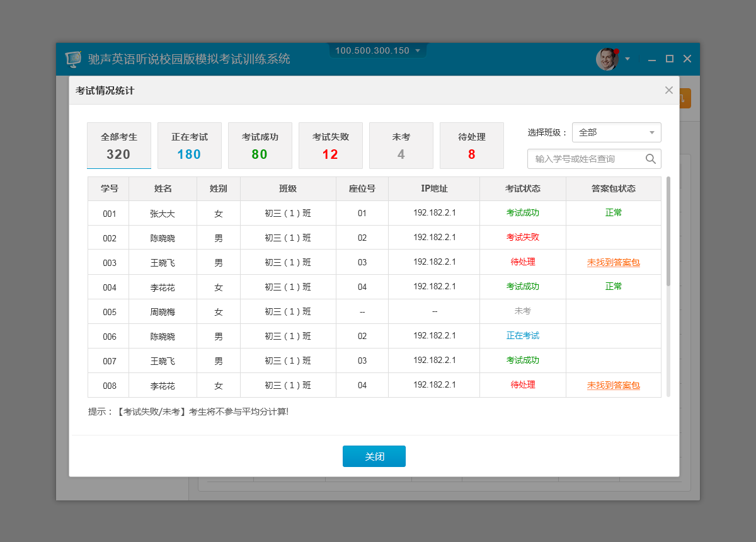Click the search magnifier icon
Viewport: 756px width, 542px height.
pyautogui.click(x=651, y=159)
